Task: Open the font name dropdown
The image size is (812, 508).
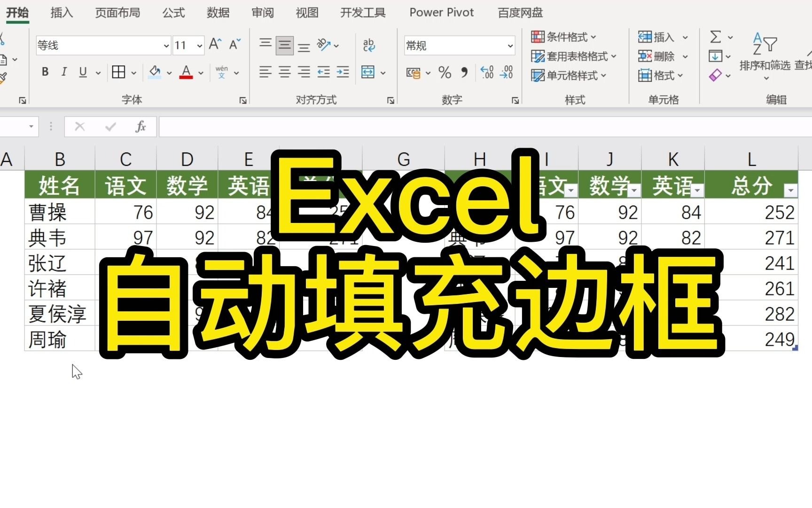Action: pos(166,46)
